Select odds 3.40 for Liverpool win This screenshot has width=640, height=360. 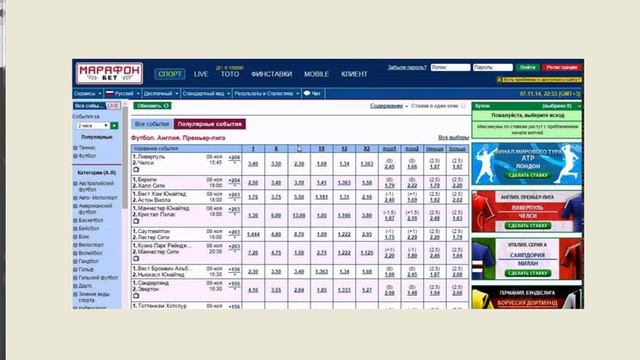click(253, 164)
